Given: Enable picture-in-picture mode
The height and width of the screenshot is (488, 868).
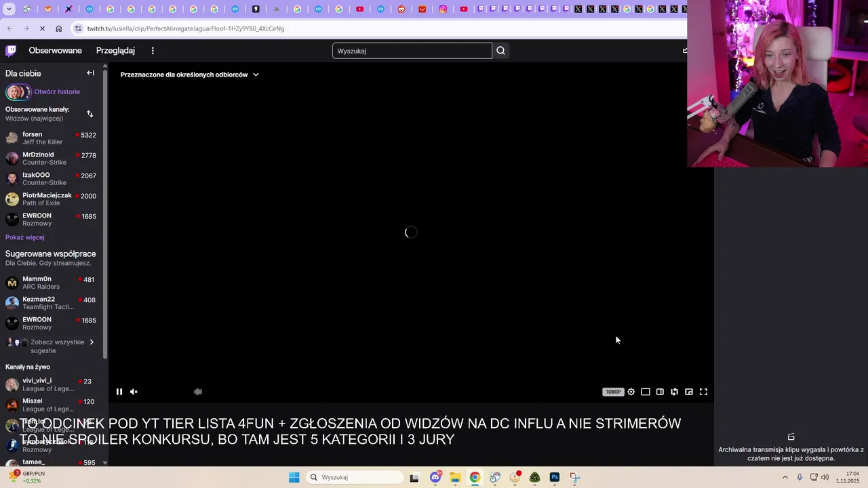Looking at the screenshot, I should pos(689,392).
